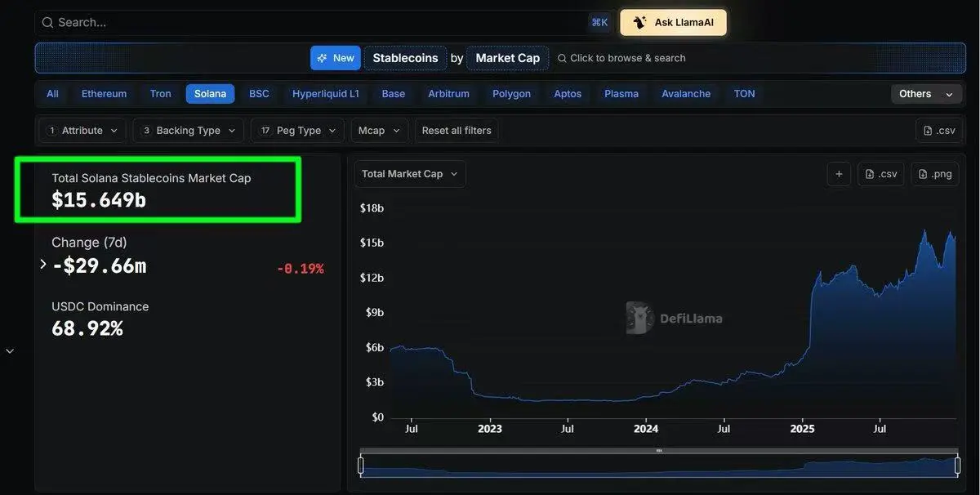The width and height of the screenshot is (980, 495).
Task: Open the Total Market Cap chart dropdown
Action: [410, 174]
